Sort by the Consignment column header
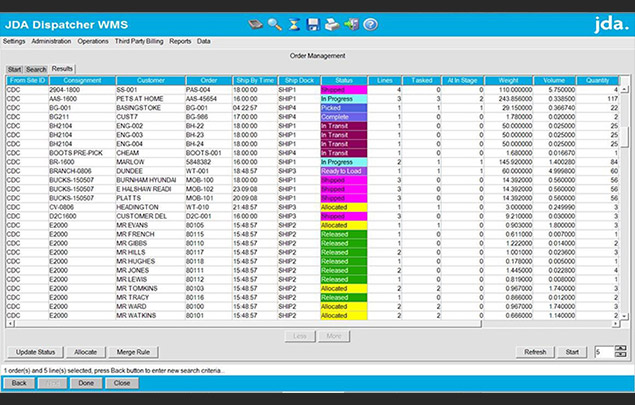Viewport: 635px width, 405px height. [x=82, y=81]
